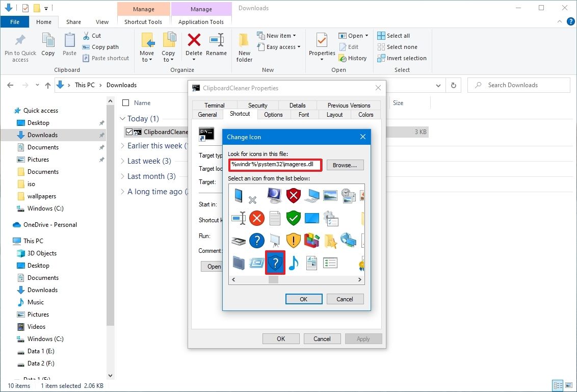Select the Disk Defragmenter blocks icon

click(x=311, y=241)
